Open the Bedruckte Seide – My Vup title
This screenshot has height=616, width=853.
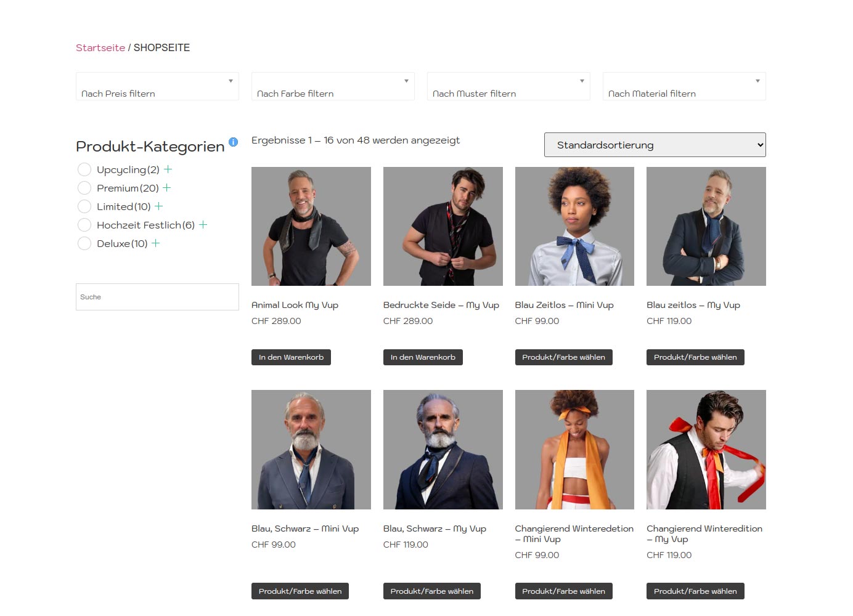(x=441, y=305)
